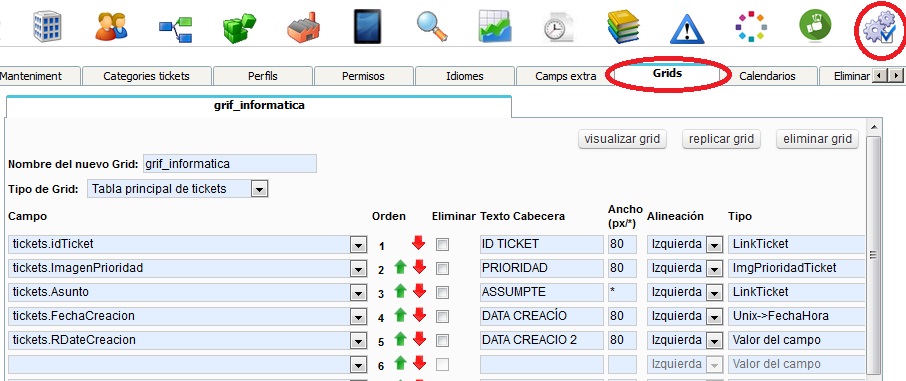Move tickets.ImagenPrioridad row down with red arrow
This screenshot has height=381, width=906.
pos(419,267)
